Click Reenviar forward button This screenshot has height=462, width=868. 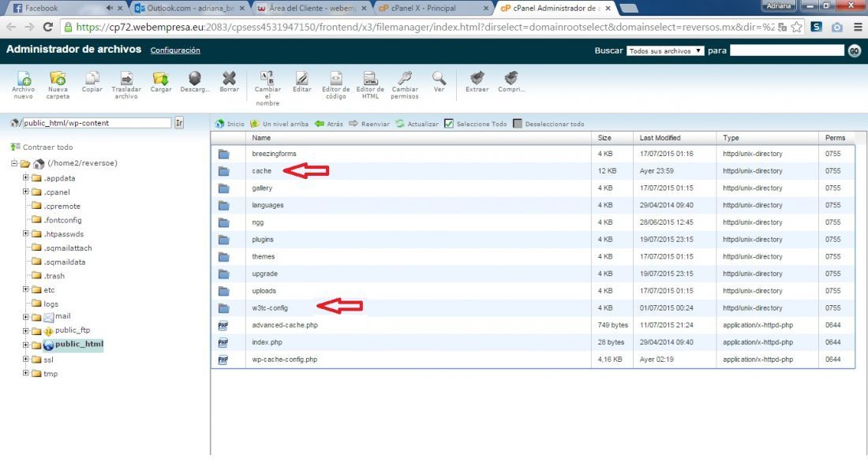[x=369, y=124]
